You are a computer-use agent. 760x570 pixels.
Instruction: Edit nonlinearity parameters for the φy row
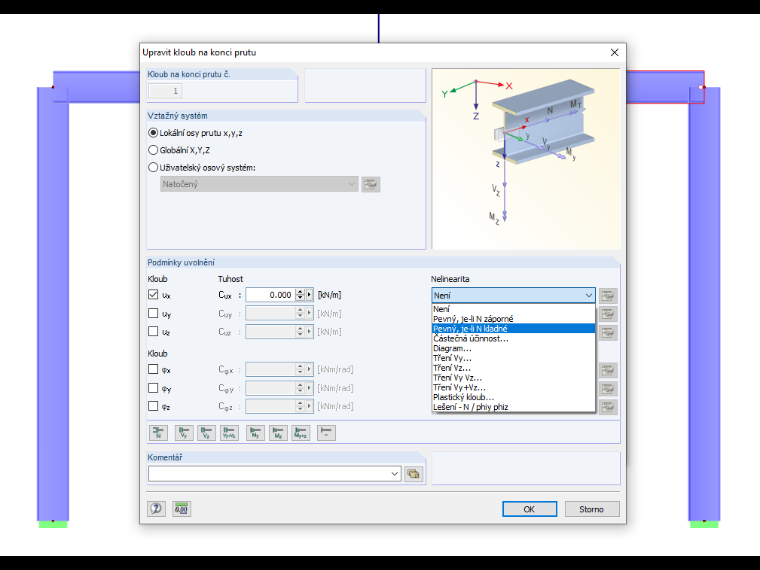[x=608, y=389]
